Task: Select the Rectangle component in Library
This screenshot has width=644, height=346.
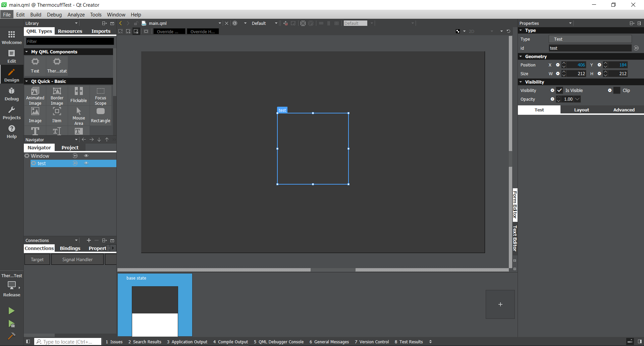Action: [101, 115]
